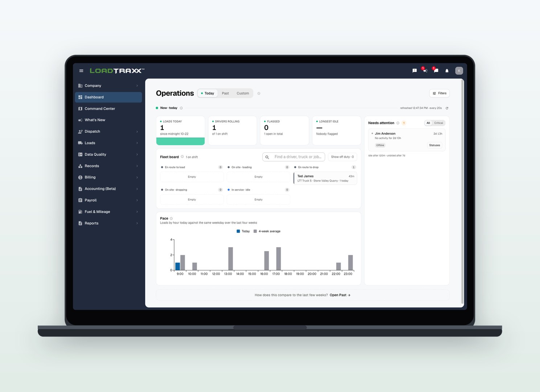The image size is (540, 392).
Task: Open the chat messages icon in header
Action: click(436, 70)
